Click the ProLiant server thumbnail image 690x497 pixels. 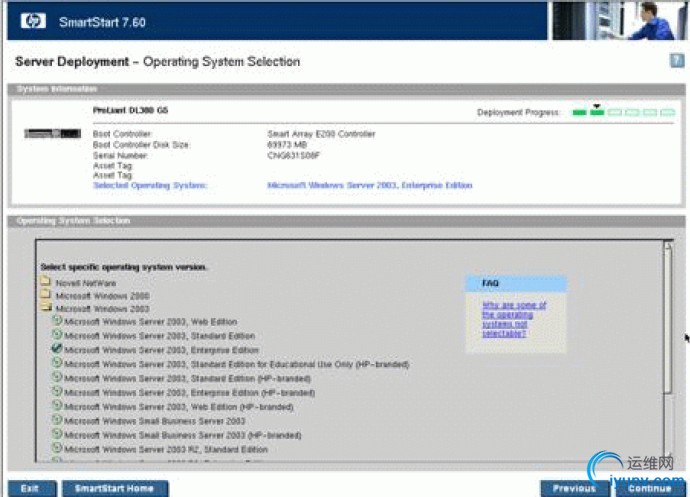[x=52, y=133]
